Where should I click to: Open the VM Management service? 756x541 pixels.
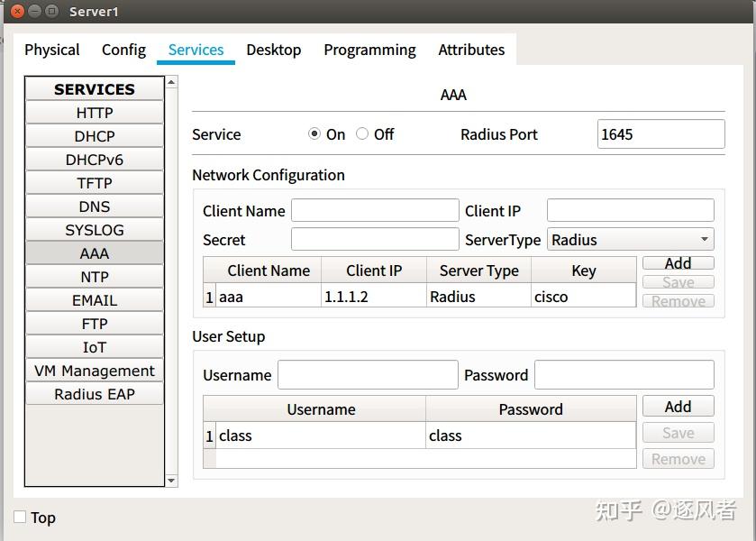[x=95, y=371]
